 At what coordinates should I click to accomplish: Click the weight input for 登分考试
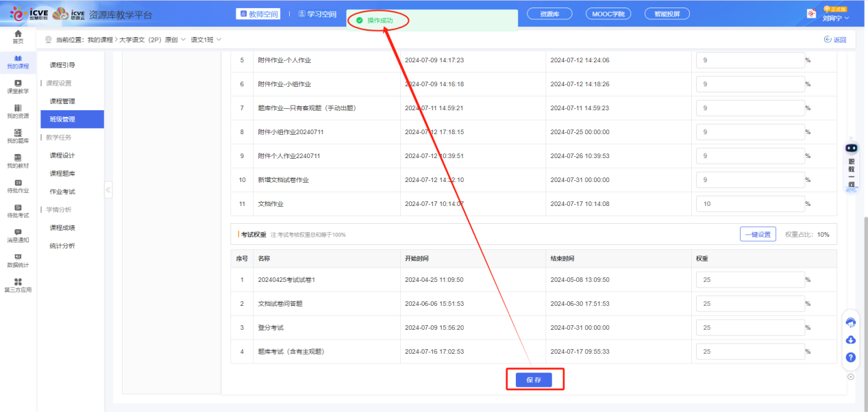coord(750,327)
